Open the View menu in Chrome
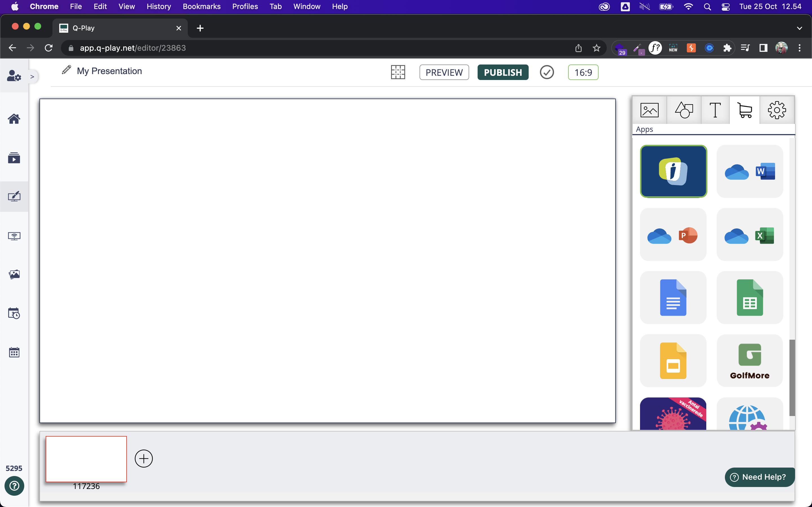Image resolution: width=812 pixels, height=507 pixels. [126, 7]
